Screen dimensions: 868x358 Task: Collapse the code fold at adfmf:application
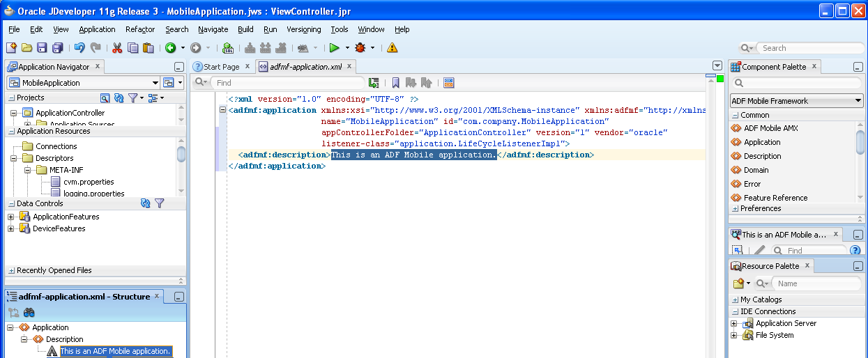click(x=222, y=110)
